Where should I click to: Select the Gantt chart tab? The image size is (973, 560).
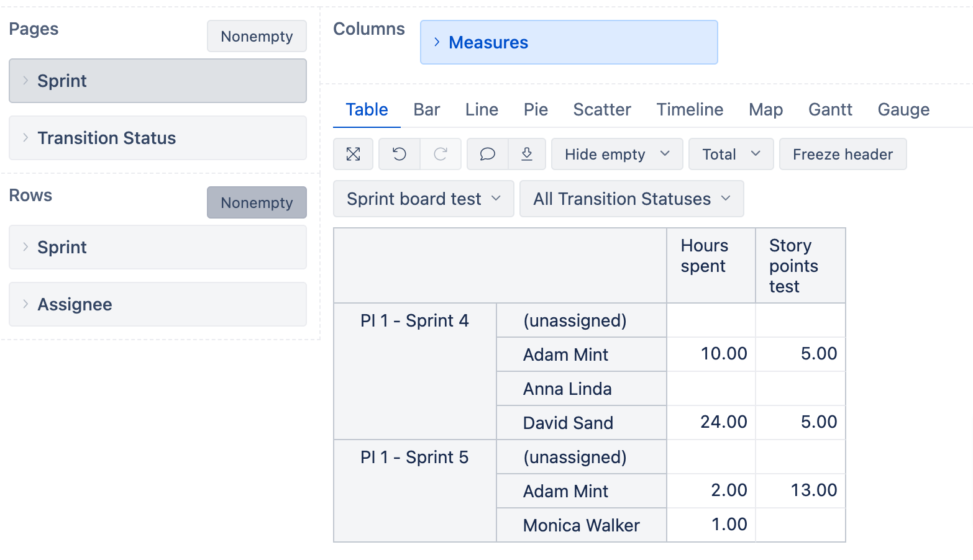pos(830,109)
